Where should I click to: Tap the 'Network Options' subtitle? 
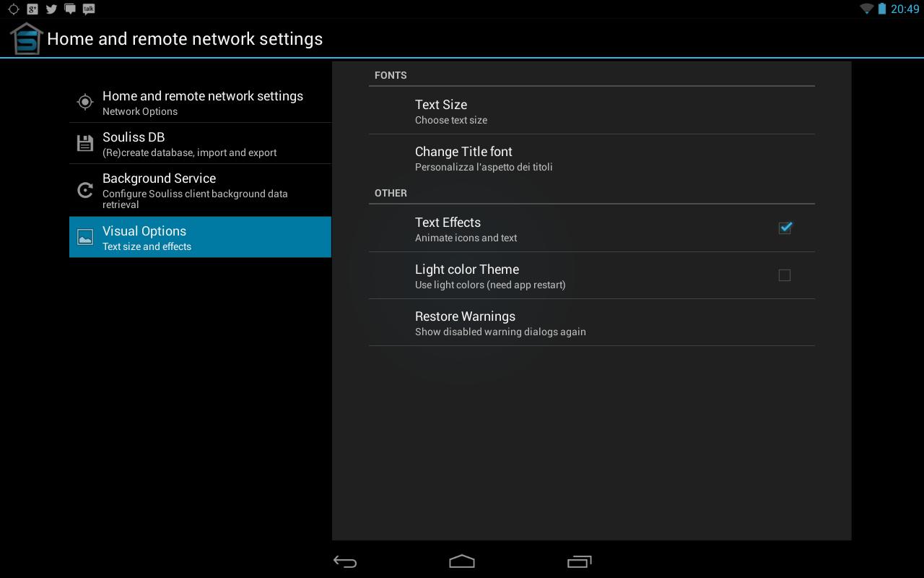pos(140,111)
